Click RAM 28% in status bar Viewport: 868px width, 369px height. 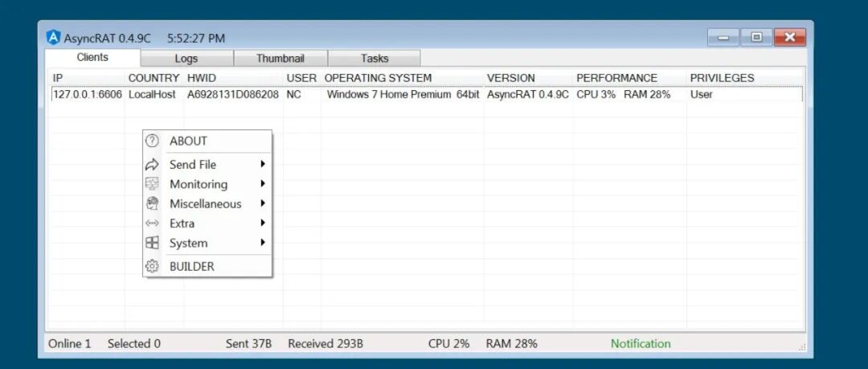[511, 343]
